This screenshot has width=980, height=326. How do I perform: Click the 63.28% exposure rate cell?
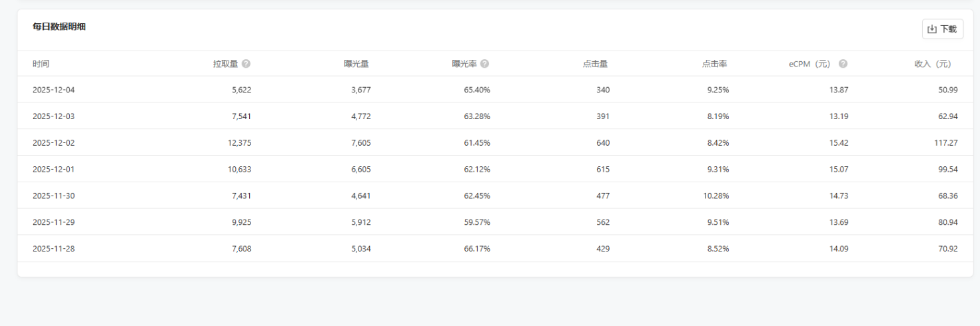[x=477, y=116]
